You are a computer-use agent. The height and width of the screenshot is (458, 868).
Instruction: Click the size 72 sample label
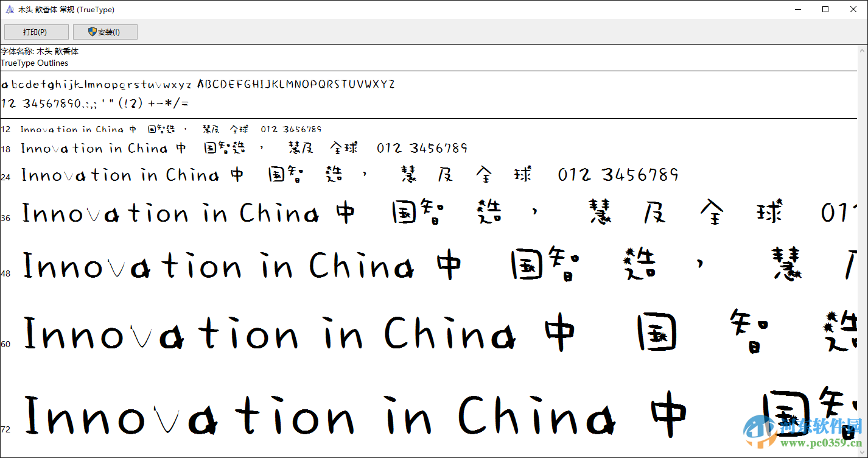click(5, 429)
